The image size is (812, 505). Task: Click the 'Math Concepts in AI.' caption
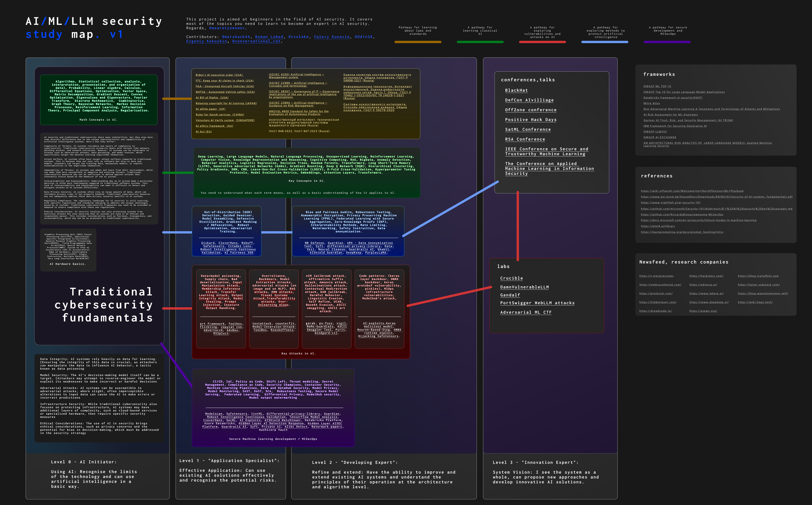pyautogui.click(x=98, y=120)
